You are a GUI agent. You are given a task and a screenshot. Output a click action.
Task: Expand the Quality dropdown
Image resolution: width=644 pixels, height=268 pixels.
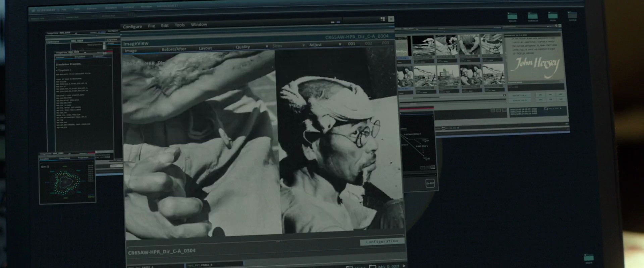point(252,47)
